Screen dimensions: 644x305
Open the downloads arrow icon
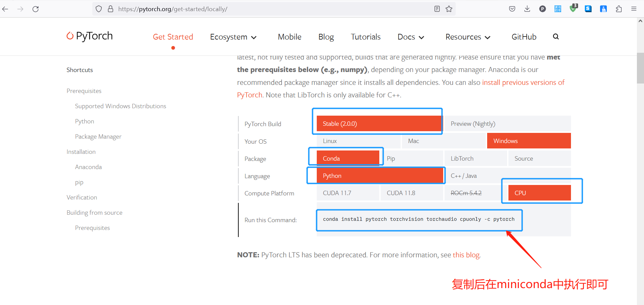pyautogui.click(x=527, y=9)
